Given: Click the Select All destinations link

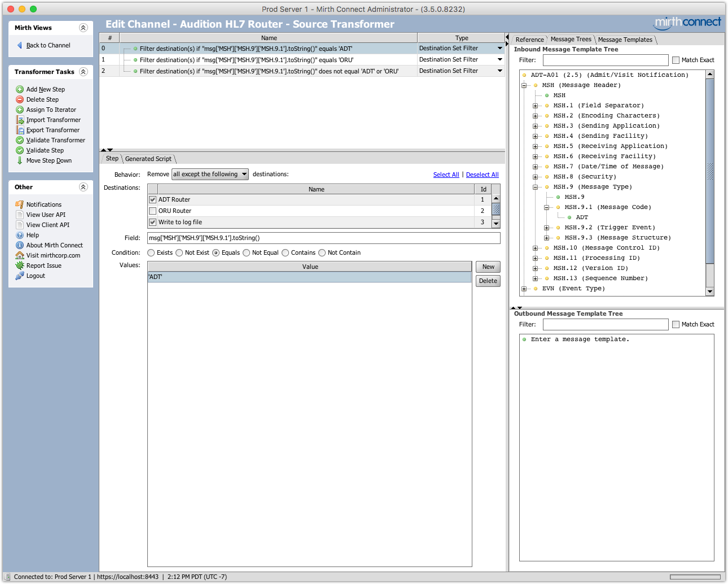Looking at the screenshot, I should pos(446,175).
